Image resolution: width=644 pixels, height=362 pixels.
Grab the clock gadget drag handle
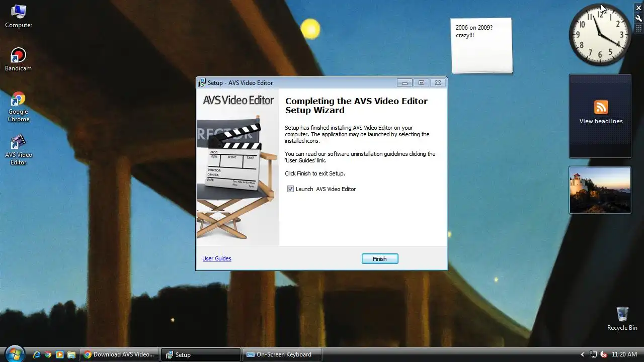tap(639, 29)
